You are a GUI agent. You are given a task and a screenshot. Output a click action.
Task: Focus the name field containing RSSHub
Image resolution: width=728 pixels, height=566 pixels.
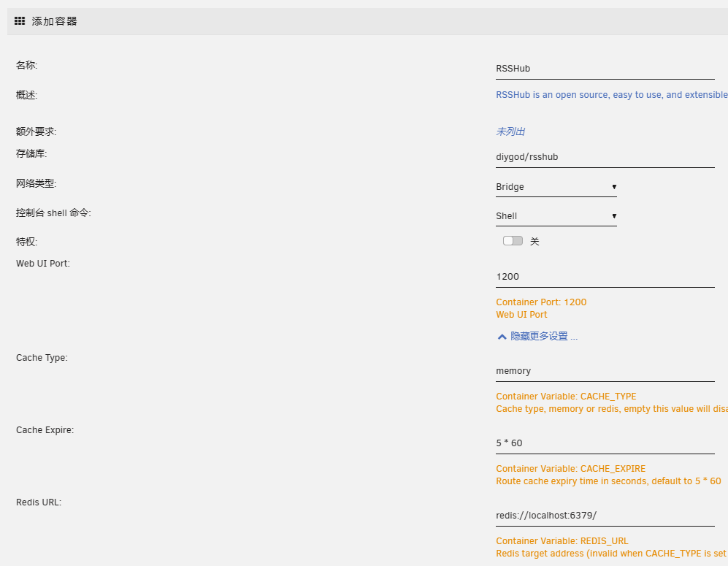pos(605,69)
